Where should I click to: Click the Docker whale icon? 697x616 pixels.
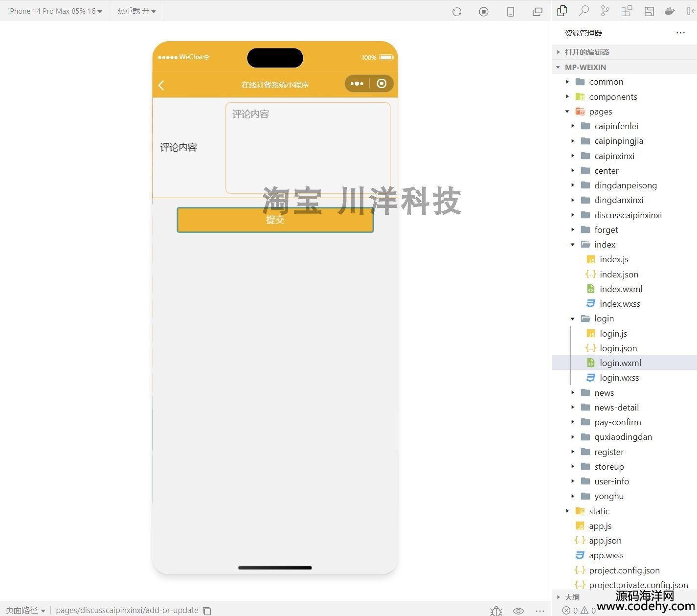tap(670, 11)
